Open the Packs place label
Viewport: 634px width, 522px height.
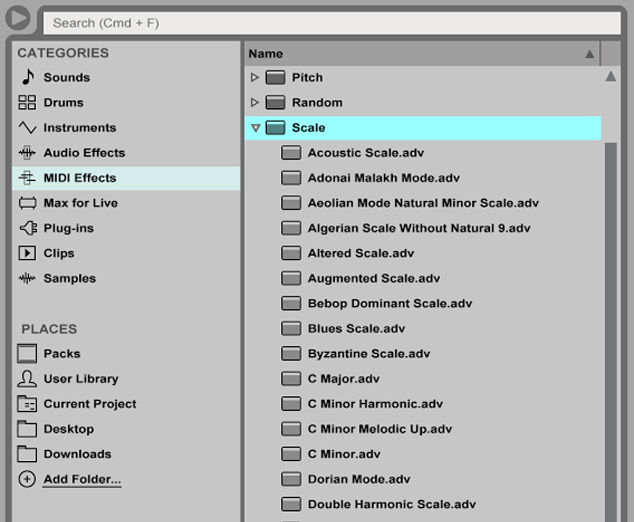[x=62, y=354]
